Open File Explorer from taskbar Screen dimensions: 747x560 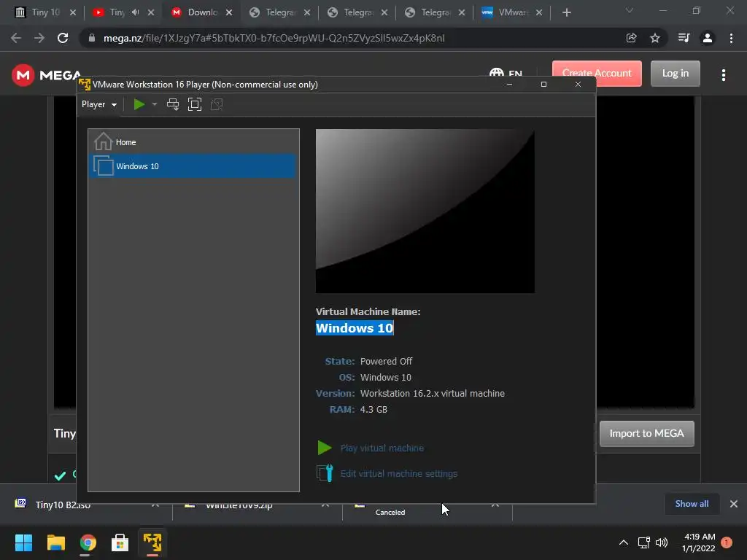(55, 542)
